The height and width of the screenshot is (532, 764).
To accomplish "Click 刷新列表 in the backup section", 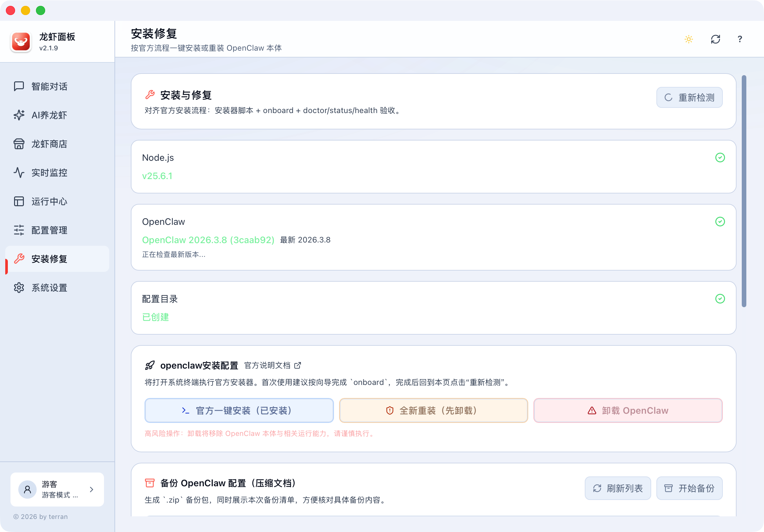I will (x=617, y=488).
